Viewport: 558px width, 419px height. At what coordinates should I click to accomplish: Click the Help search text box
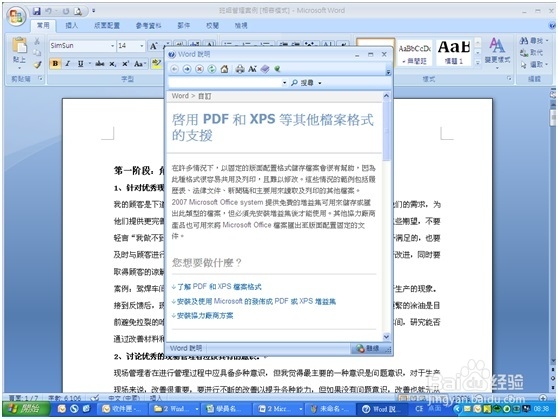click(x=225, y=83)
